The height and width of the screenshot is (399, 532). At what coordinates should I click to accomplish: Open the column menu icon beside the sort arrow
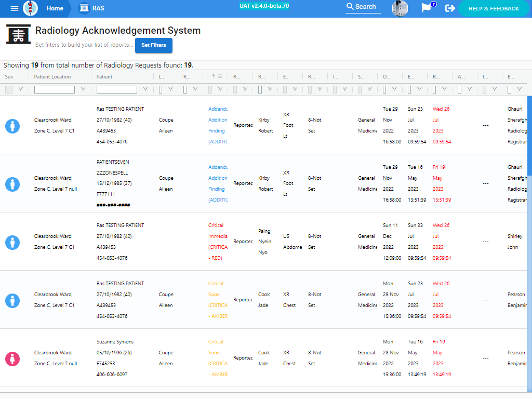(220, 76)
